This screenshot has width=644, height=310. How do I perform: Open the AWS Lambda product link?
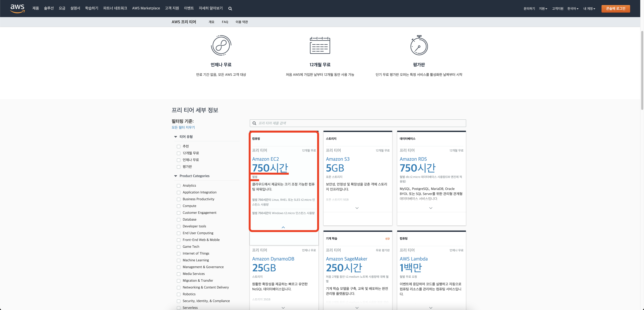coord(413,259)
